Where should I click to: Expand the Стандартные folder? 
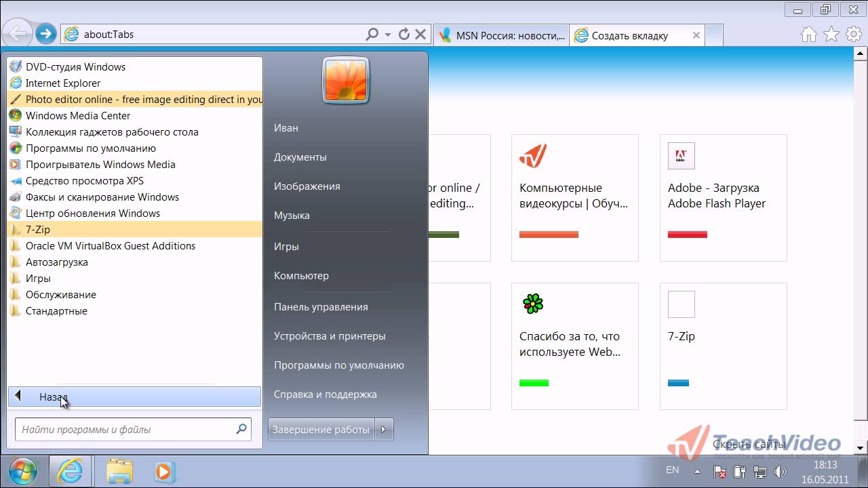click(134, 310)
